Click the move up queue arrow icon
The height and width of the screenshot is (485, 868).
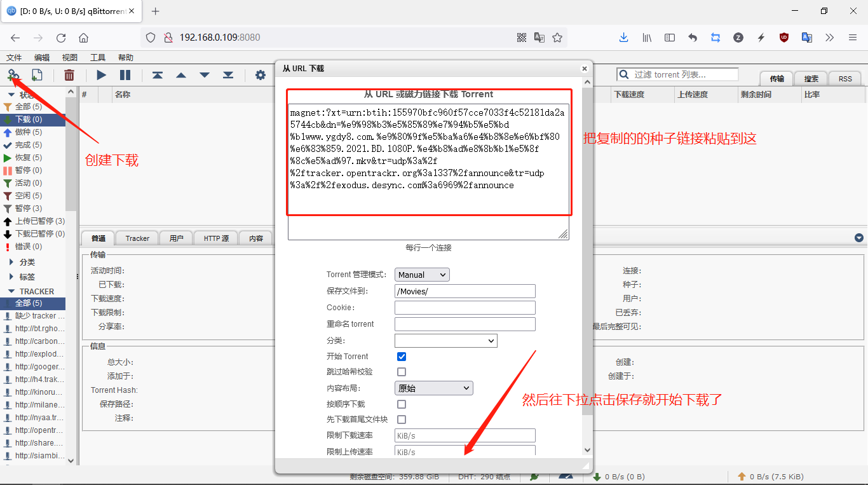point(181,75)
